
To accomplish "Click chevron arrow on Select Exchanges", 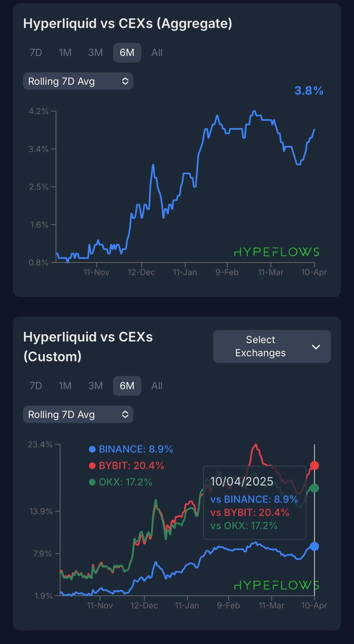I will [x=316, y=347].
